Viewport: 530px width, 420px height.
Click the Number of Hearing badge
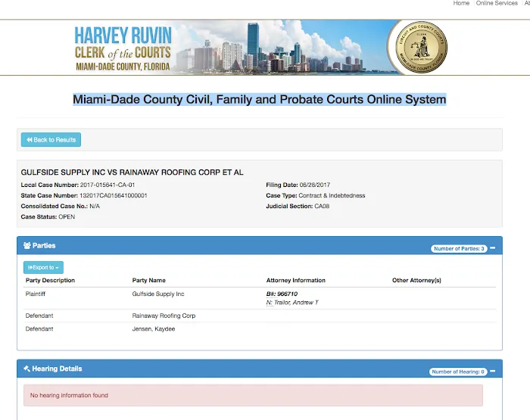tap(458, 372)
